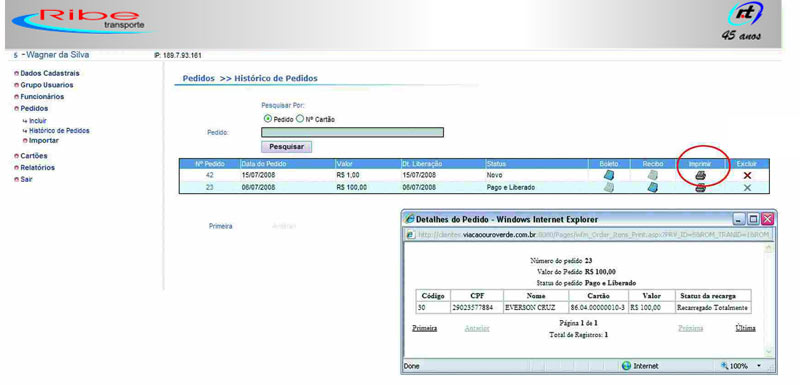Delete order 42 with red X icon
Viewport: 800px width, 385px height.
point(747,175)
